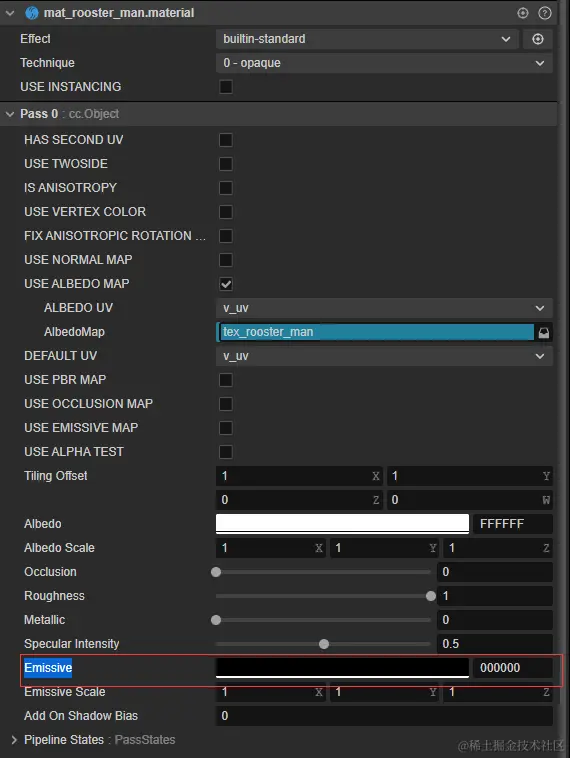This screenshot has height=758, width=570.
Task: Open the ALBEDO UV v_uv dropdown
Action: [384, 308]
